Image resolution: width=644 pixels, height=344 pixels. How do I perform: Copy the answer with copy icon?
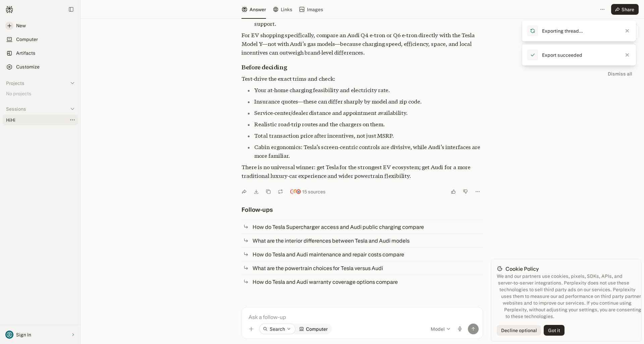(x=268, y=192)
